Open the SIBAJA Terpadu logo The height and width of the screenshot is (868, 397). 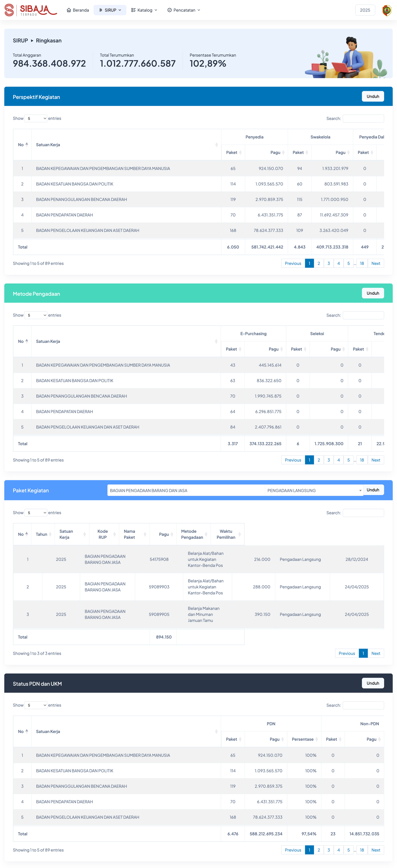(31, 10)
